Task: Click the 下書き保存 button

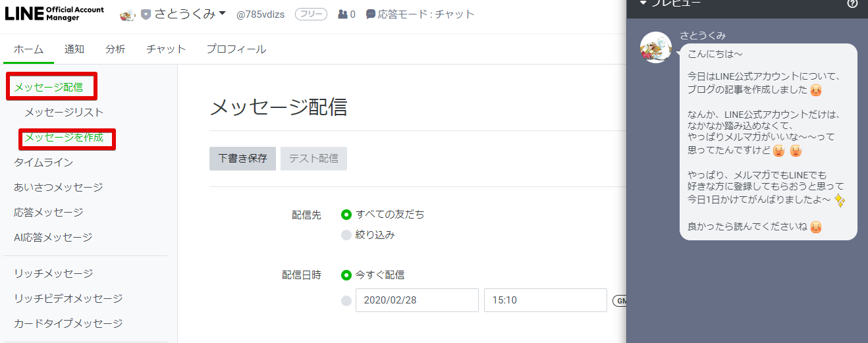Action: pyautogui.click(x=242, y=159)
